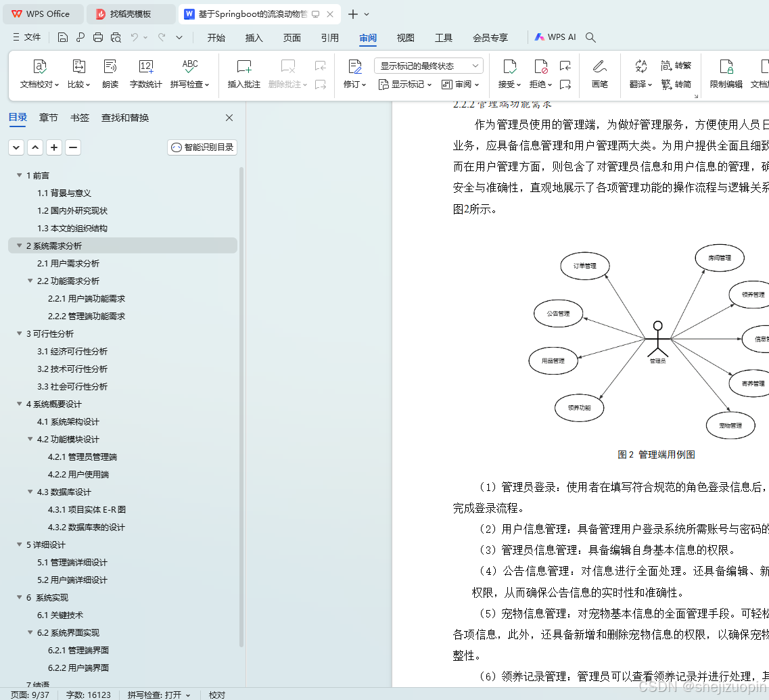The width and height of the screenshot is (769, 700).
Task: Open the 插入 ribbon tab
Action: click(254, 38)
